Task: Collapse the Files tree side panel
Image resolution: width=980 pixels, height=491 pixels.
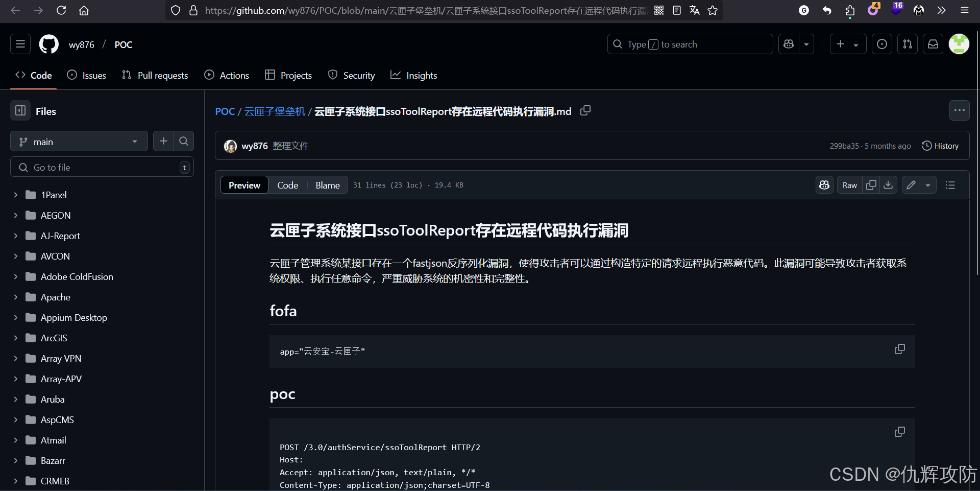Action: click(20, 111)
